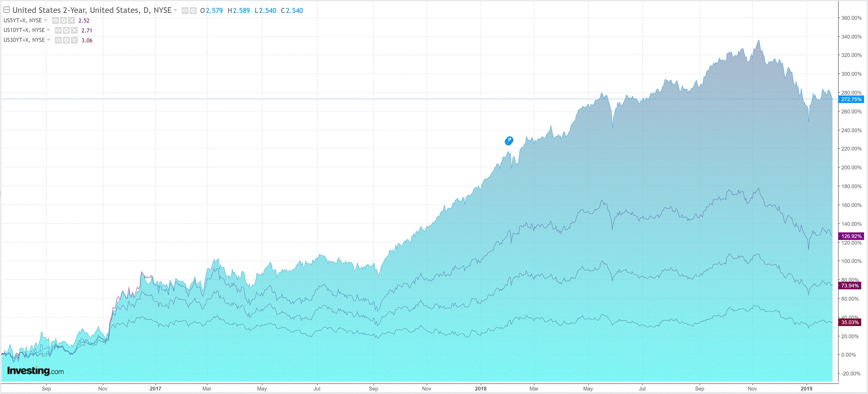Screen dimensions: 868x394
Task: Click the Investing.com logo link
Action: (35, 371)
